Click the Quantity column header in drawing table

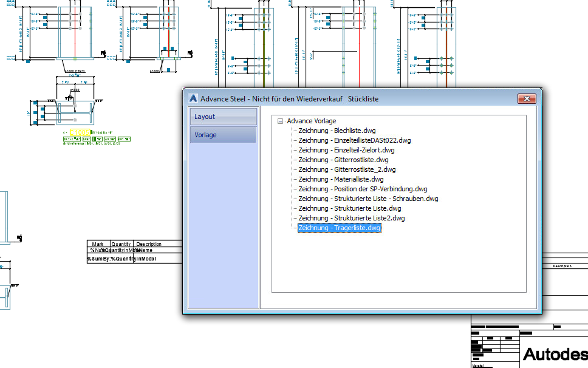pos(121,244)
